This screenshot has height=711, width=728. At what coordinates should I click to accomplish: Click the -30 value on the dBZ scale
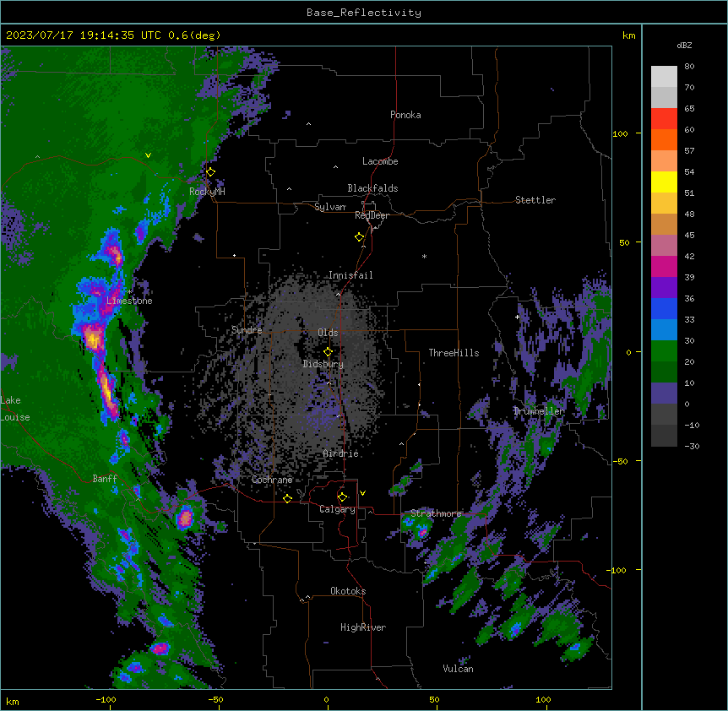coord(692,447)
